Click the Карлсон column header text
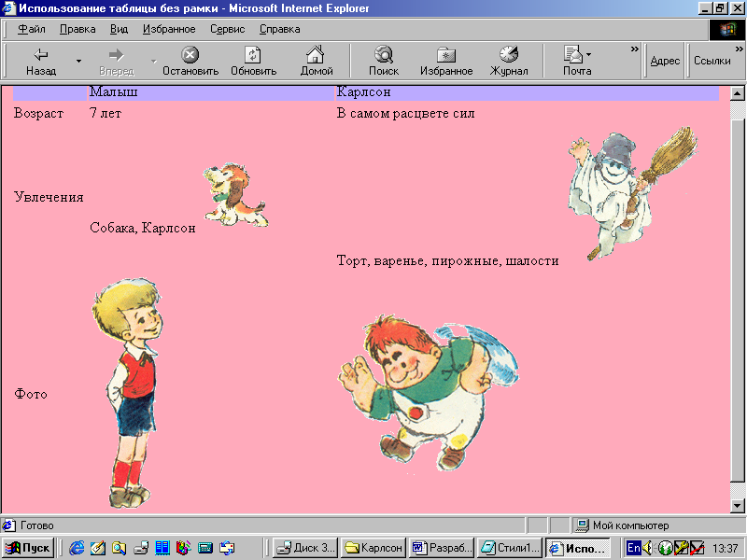This screenshot has width=747, height=560. tap(363, 91)
